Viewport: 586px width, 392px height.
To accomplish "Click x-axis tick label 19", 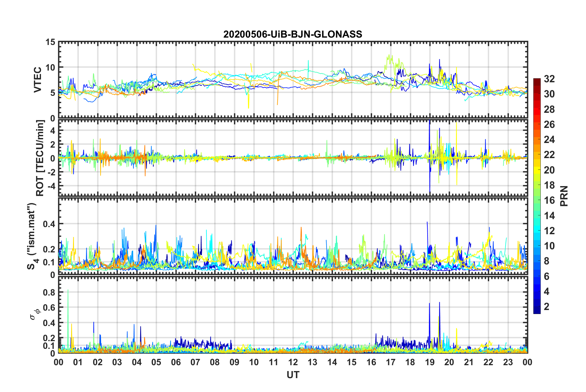I will 430,362.
